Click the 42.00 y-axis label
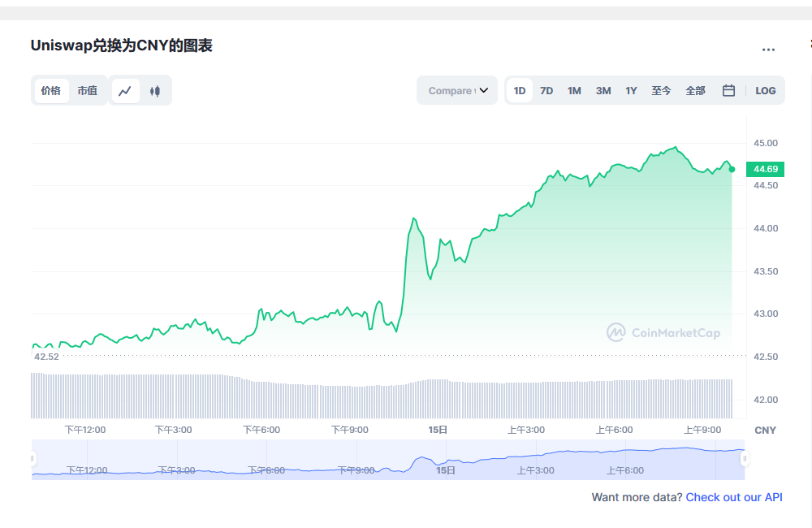 point(766,400)
